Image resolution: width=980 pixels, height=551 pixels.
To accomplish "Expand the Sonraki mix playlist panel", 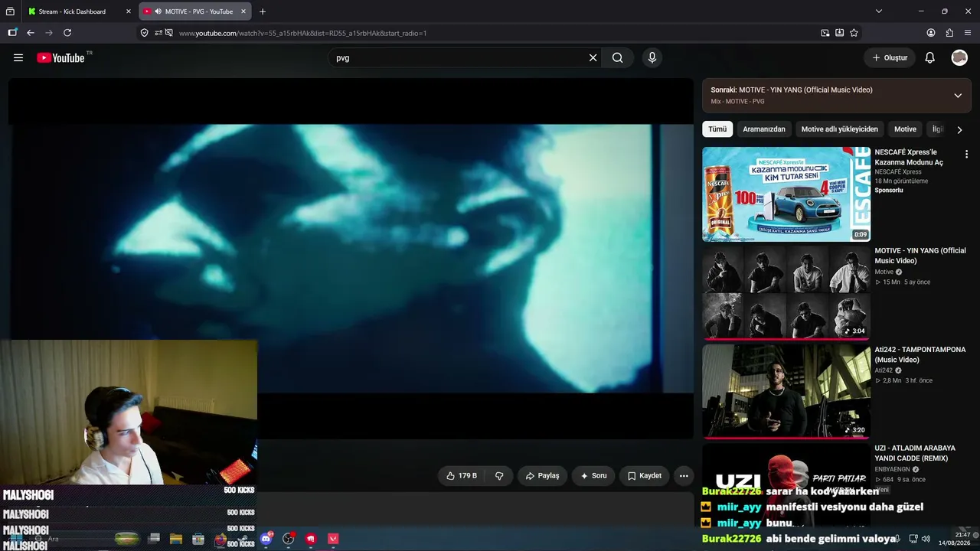I will coord(958,96).
